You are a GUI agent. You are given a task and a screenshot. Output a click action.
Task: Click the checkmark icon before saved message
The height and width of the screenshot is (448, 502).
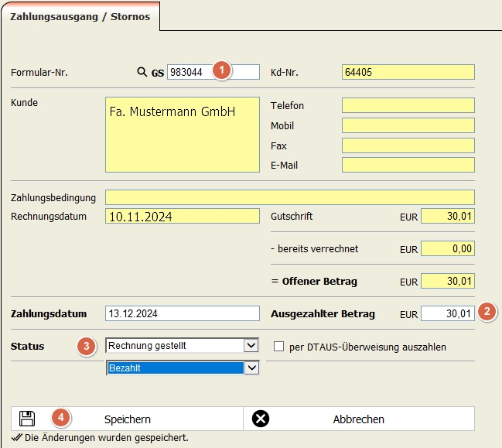coord(17,437)
